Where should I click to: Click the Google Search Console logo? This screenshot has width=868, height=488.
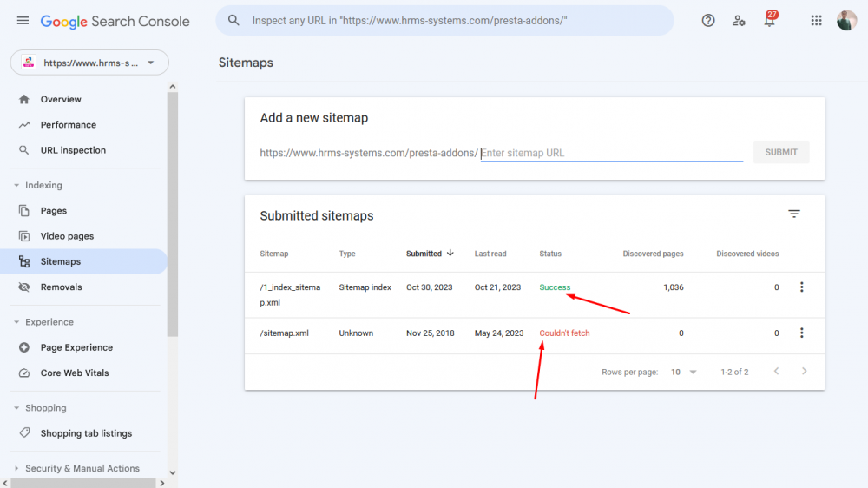click(x=115, y=21)
